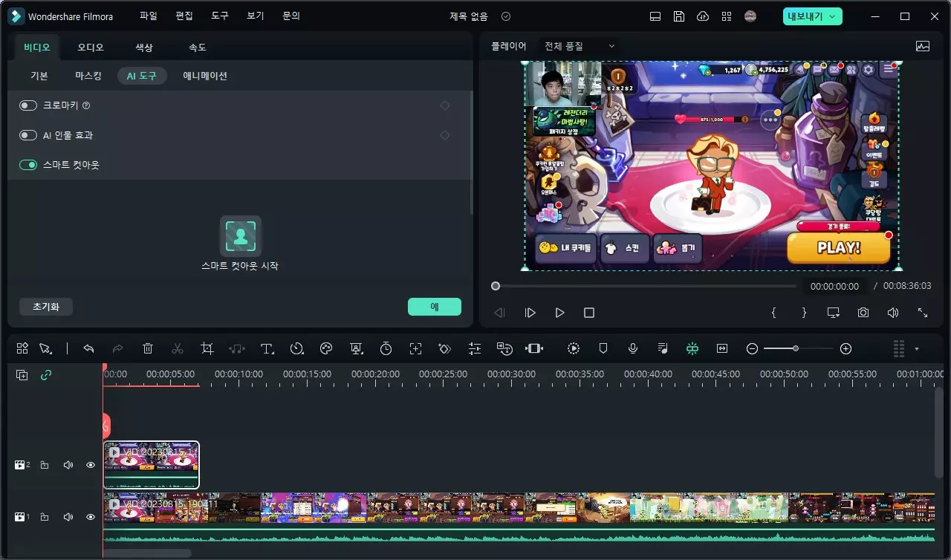Play the preview with the play button

(x=560, y=313)
